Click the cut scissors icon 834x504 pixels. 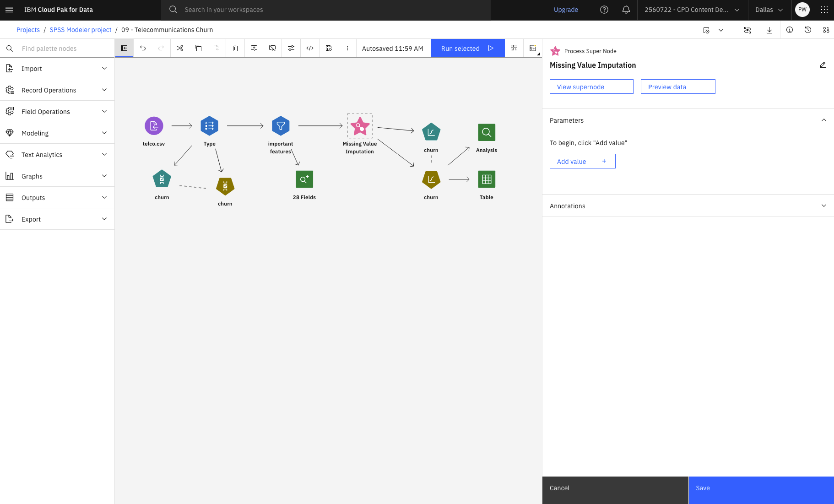coord(180,48)
